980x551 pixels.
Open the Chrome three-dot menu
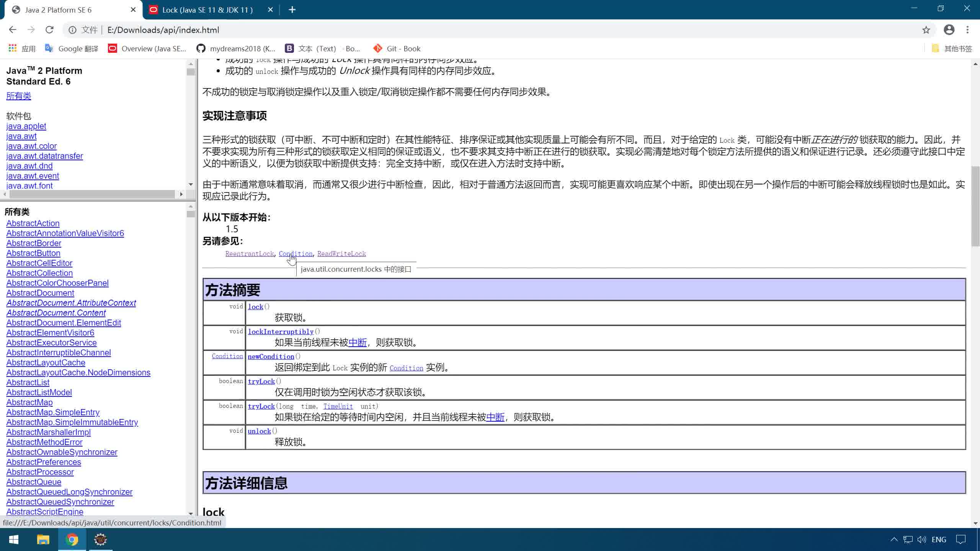pyautogui.click(x=967, y=30)
